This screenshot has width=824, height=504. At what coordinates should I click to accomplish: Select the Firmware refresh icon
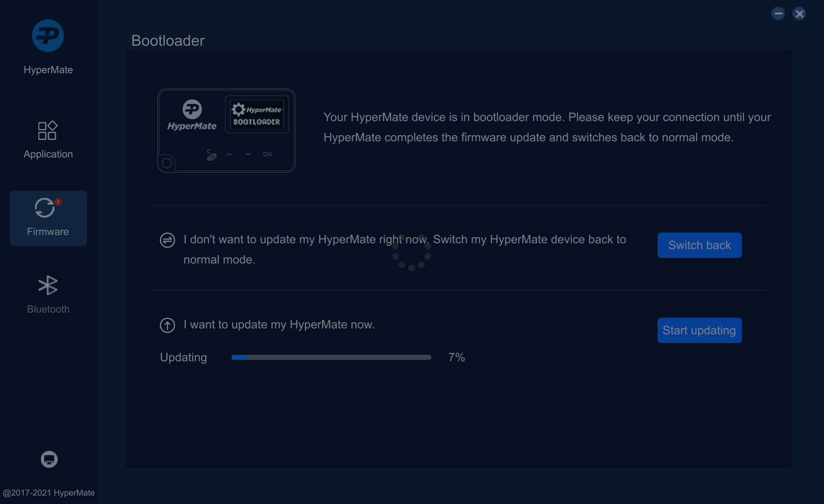click(45, 208)
